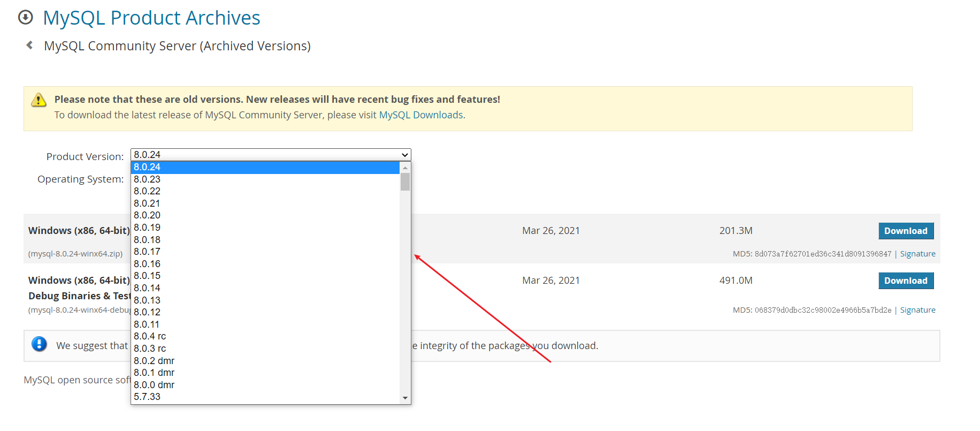Click the download circle icon beside MySQL Product Archives

point(25,18)
